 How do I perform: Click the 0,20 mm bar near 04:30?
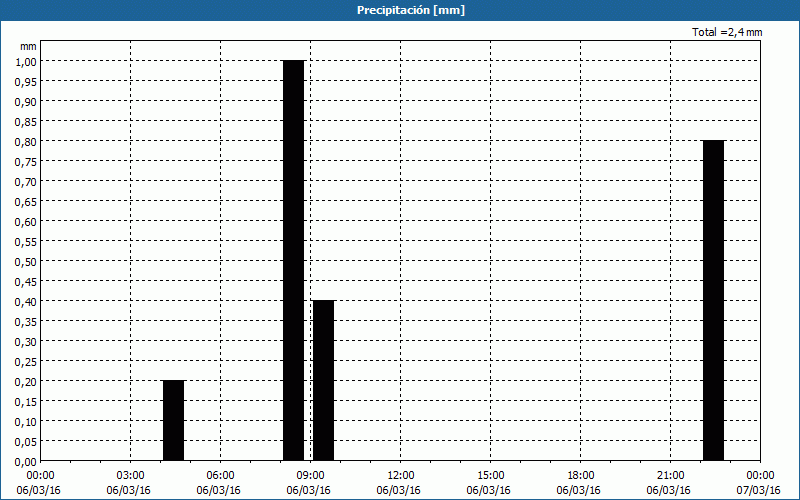[173, 420]
